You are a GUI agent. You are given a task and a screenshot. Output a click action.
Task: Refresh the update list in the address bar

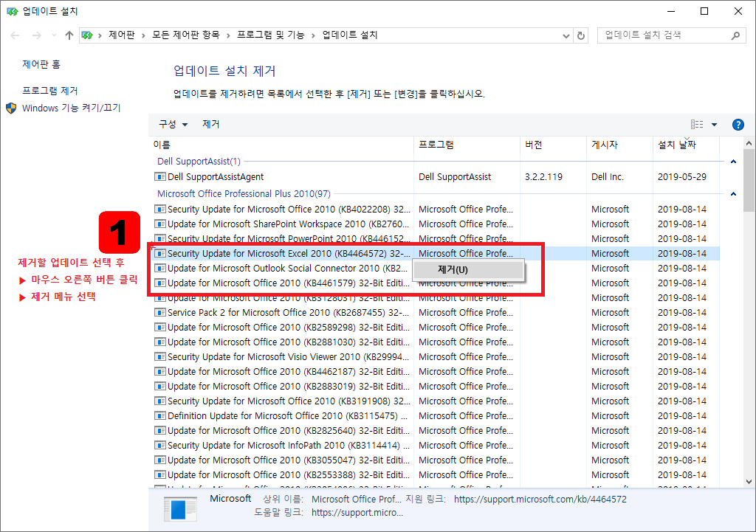581,35
